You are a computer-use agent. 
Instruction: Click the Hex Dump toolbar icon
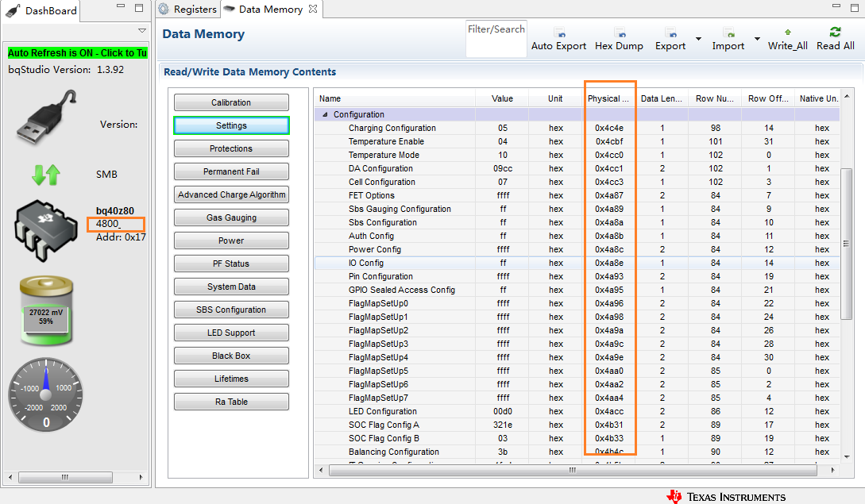coord(620,33)
